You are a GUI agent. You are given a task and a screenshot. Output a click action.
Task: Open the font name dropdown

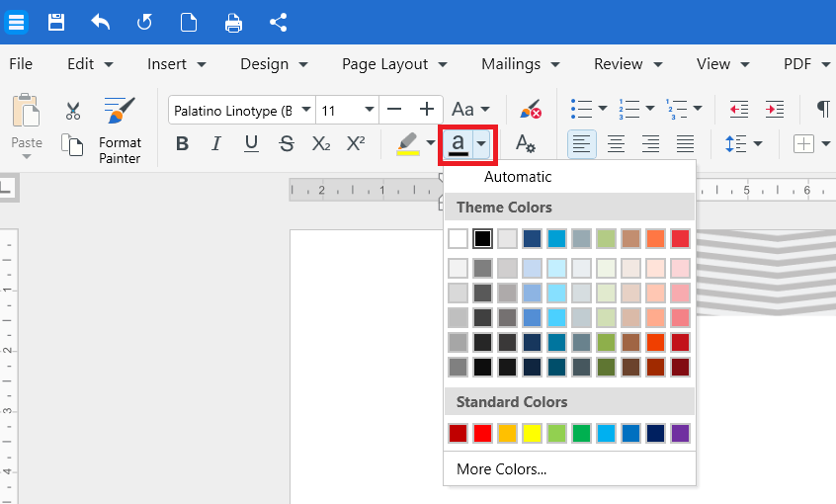pos(306,110)
